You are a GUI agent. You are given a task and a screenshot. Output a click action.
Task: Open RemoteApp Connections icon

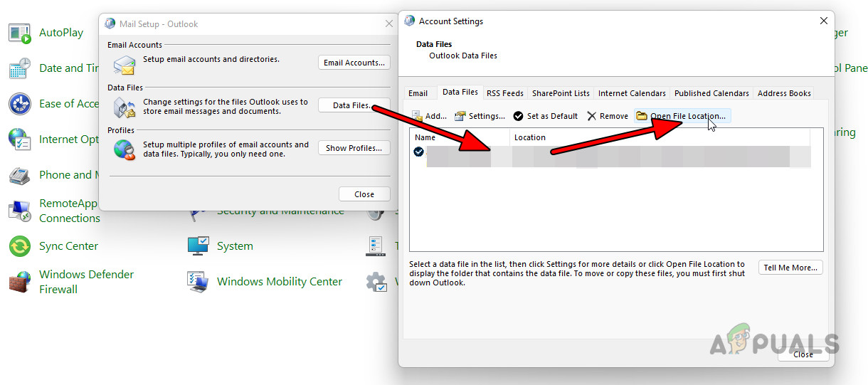point(19,211)
